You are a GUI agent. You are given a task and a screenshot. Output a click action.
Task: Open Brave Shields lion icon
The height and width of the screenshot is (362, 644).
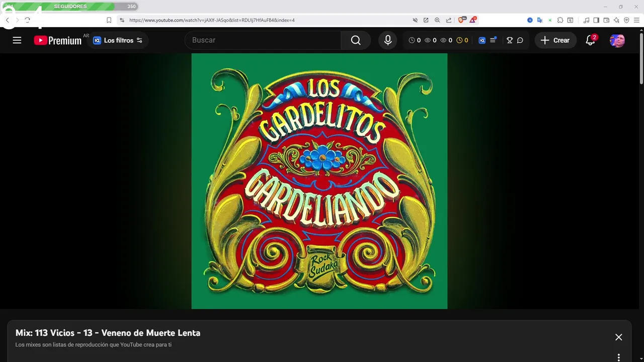(461, 20)
